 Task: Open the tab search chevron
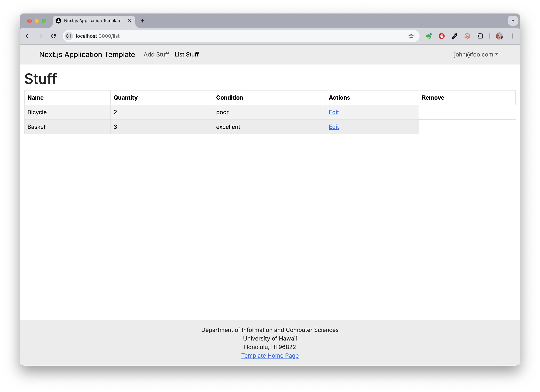point(513,21)
